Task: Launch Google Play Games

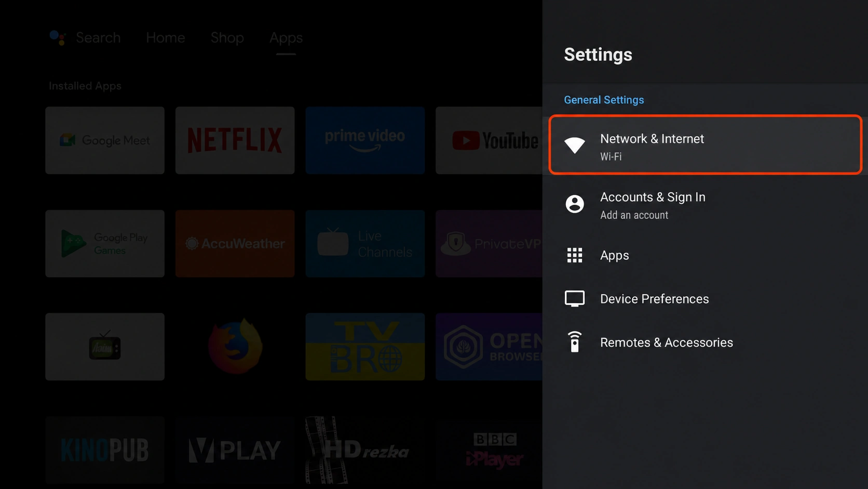Action: tap(105, 244)
